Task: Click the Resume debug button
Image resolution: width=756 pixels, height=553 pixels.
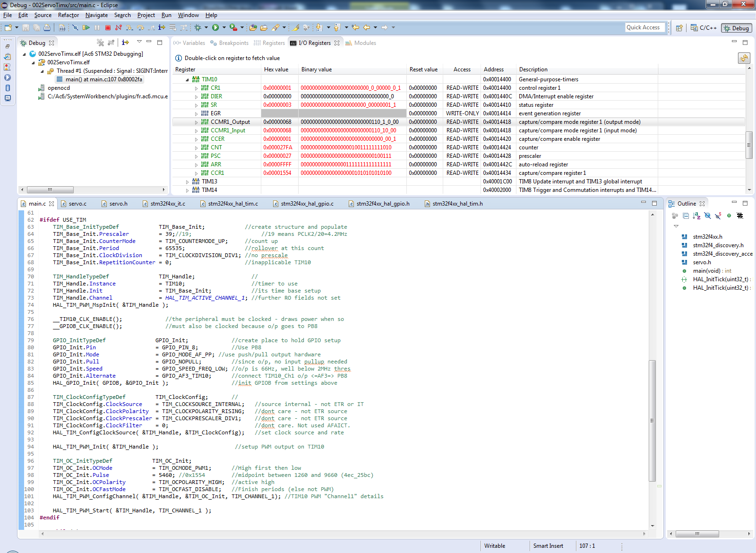Action: (86, 28)
